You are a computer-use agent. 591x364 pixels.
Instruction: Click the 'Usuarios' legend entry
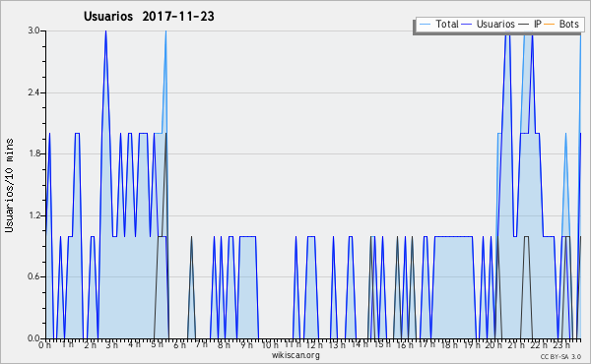(x=495, y=24)
